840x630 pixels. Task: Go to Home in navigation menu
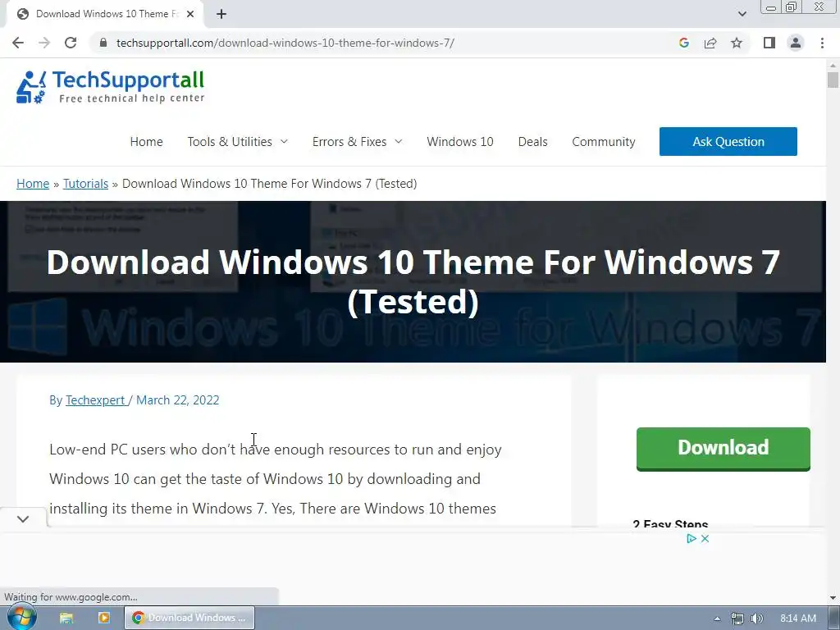[x=146, y=141]
